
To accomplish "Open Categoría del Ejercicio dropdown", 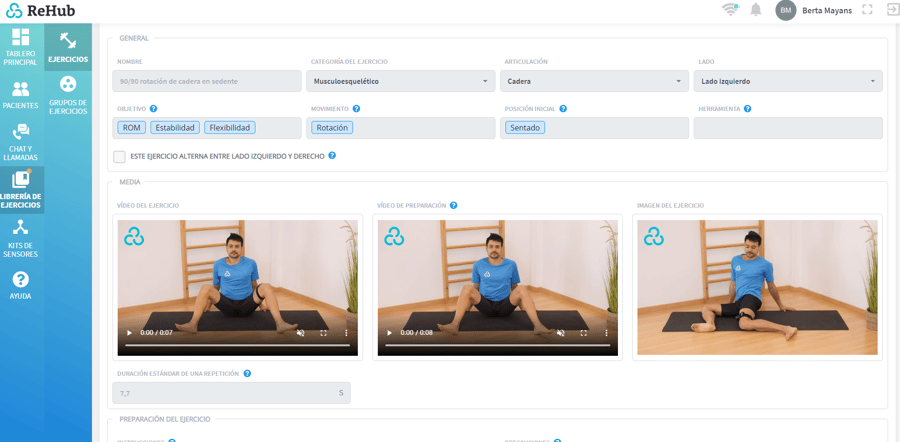I will (401, 82).
